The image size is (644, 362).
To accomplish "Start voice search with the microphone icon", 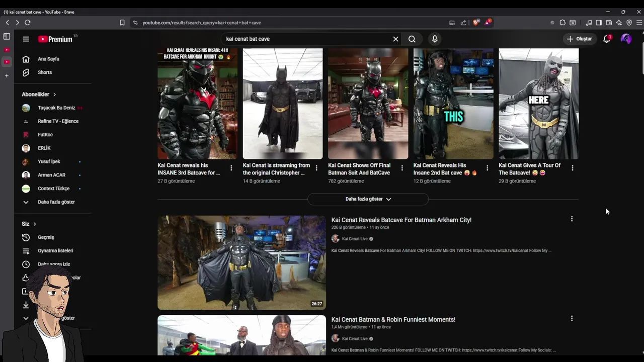I will click(x=435, y=39).
